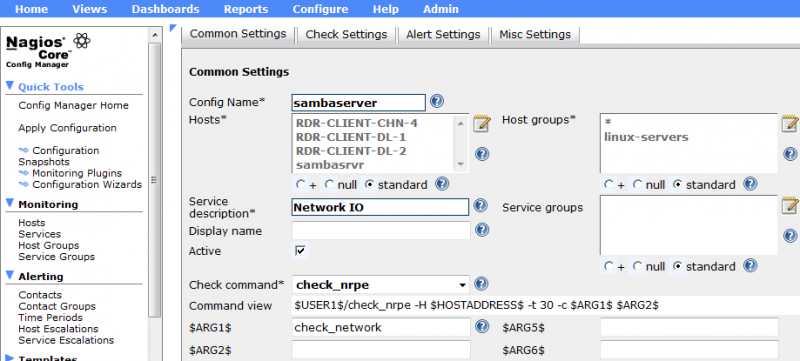Go to Host Escalations in sidebar

[58, 329]
